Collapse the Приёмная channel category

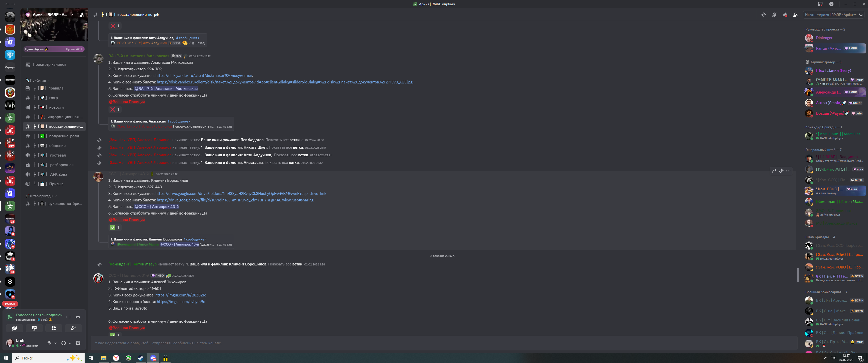[x=38, y=80]
